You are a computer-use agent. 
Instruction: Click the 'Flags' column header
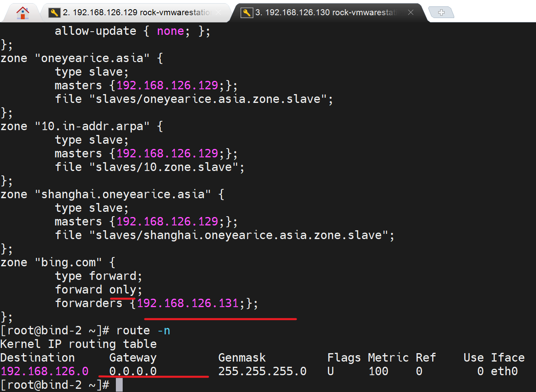344,358
